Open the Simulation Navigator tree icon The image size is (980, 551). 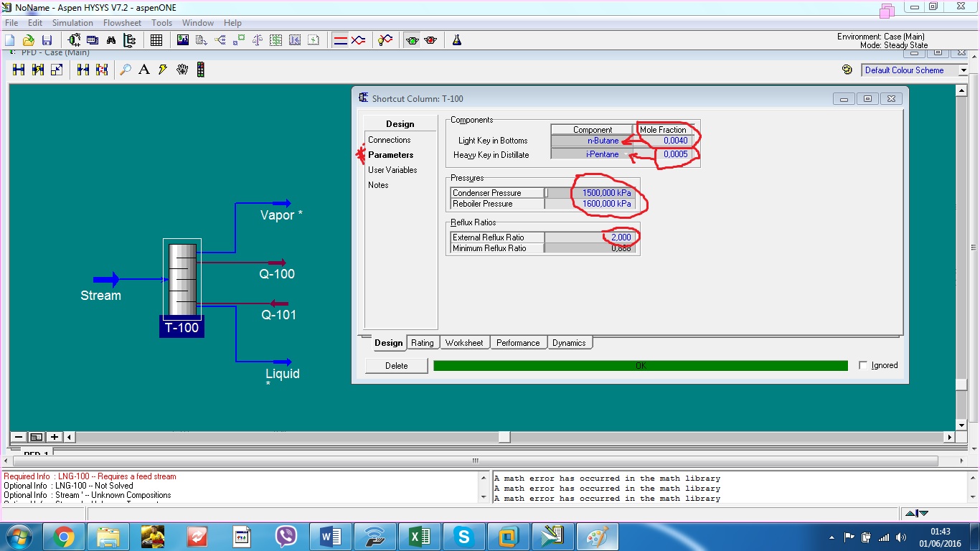129,40
